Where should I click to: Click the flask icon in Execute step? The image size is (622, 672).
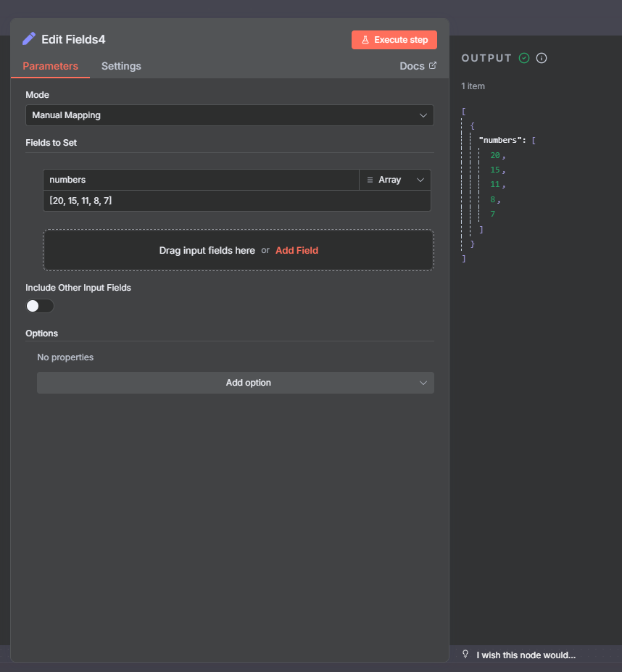coord(365,40)
